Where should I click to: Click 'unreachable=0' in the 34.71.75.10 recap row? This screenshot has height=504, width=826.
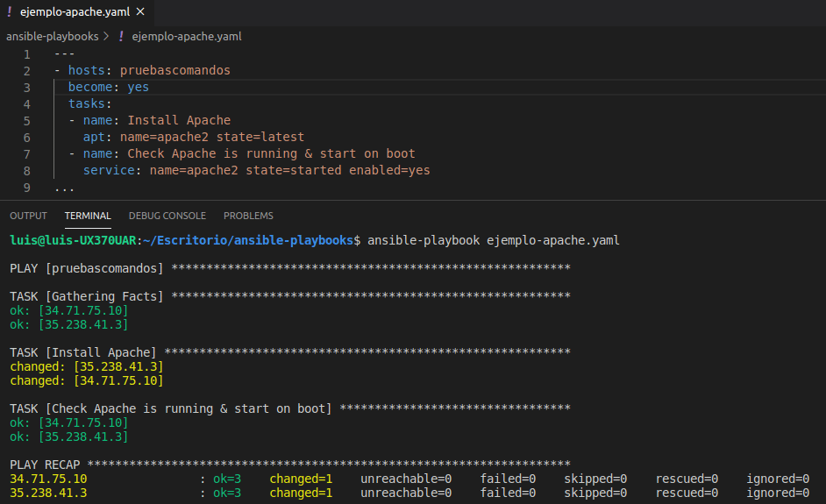[x=406, y=479]
